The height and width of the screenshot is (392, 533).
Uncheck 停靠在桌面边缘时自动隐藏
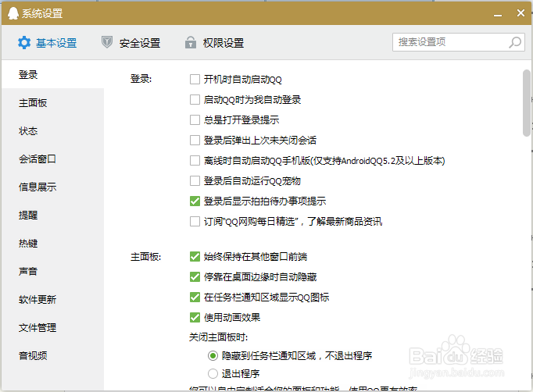pyautogui.click(x=195, y=277)
